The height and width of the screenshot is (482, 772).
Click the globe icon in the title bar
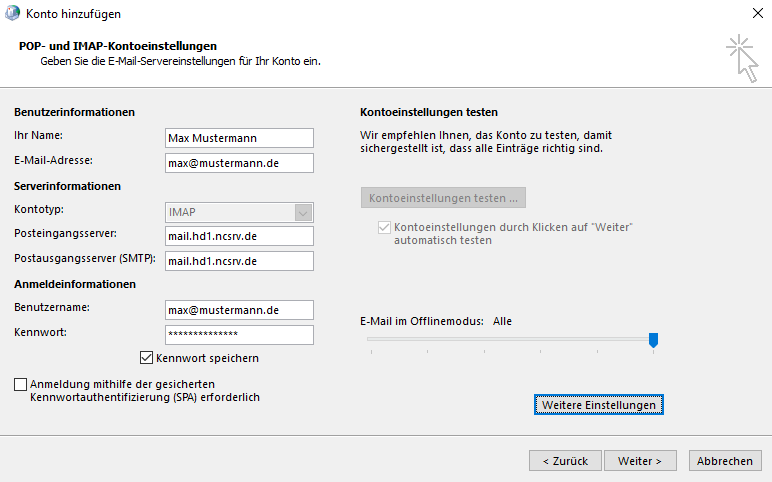coord(11,13)
